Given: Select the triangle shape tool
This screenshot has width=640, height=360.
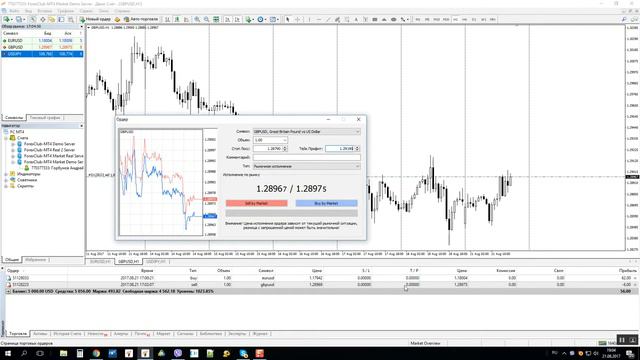Looking at the screenshot, I should pyautogui.click(x=384, y=19).
